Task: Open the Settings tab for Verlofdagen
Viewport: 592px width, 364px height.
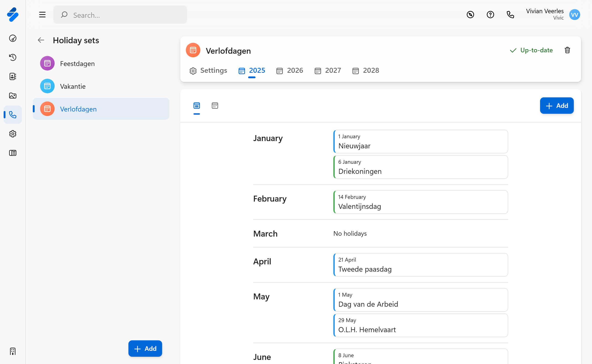Action: (208, 71)
